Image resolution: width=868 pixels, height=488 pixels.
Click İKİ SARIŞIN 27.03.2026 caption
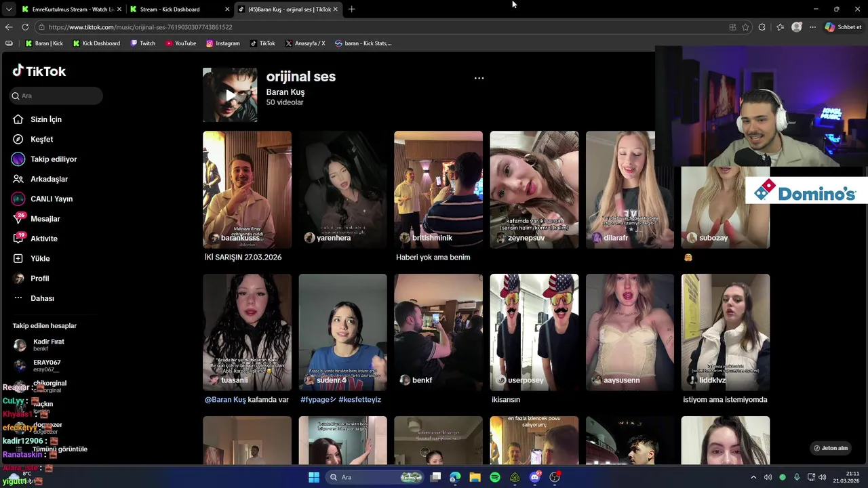pyautogui.click(x=243, y=258)
